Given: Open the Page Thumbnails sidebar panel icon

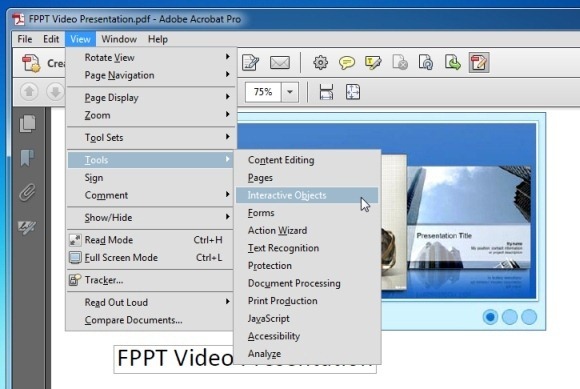Looking at the screenshot, I should coord(28,124).
